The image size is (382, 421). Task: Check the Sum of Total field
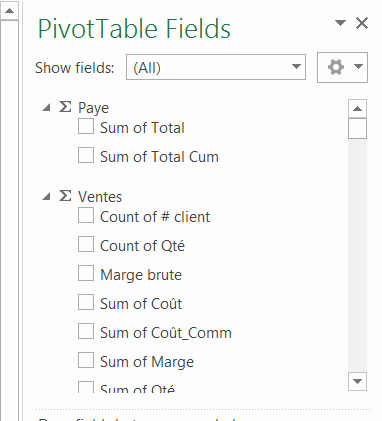[x=86, y=127]
